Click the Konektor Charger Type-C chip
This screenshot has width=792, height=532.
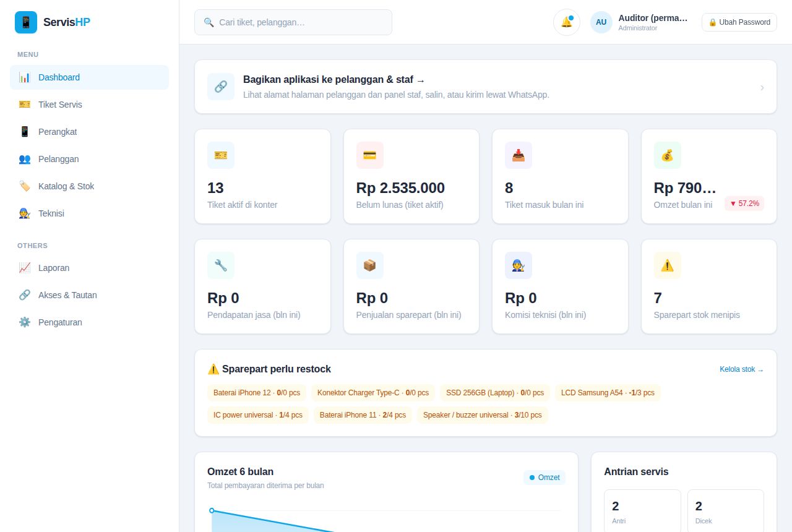tap(373, 393)
